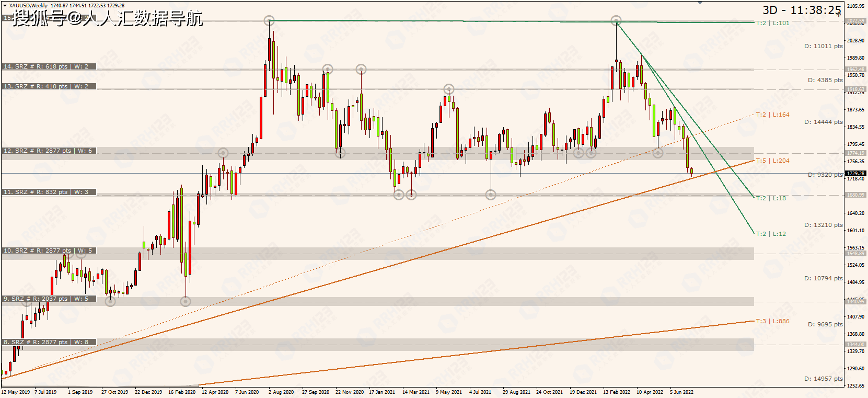Click the T:3 | L:886 trendline label
Image resolution: width=868 pixels, height=398 pixels.
[x=773, y=321]
